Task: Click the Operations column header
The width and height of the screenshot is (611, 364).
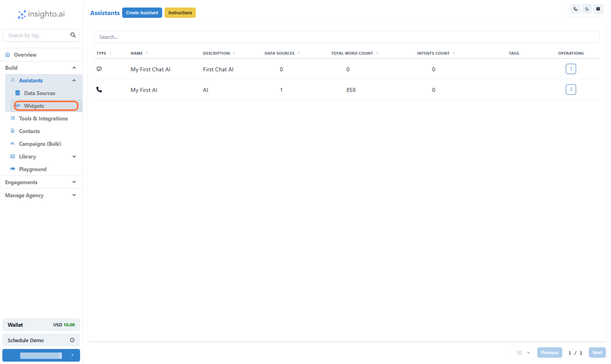Action: [x=571, y=53]
